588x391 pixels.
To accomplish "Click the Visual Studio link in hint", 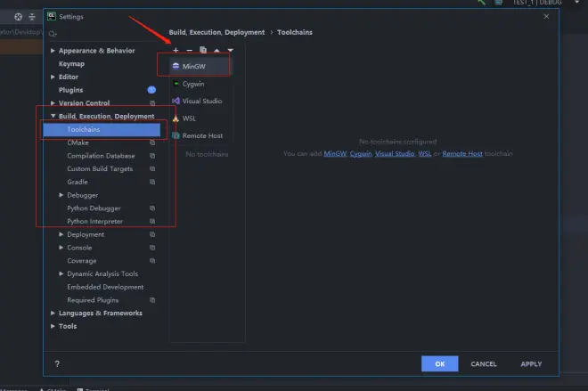I will (x=395, y=154).
